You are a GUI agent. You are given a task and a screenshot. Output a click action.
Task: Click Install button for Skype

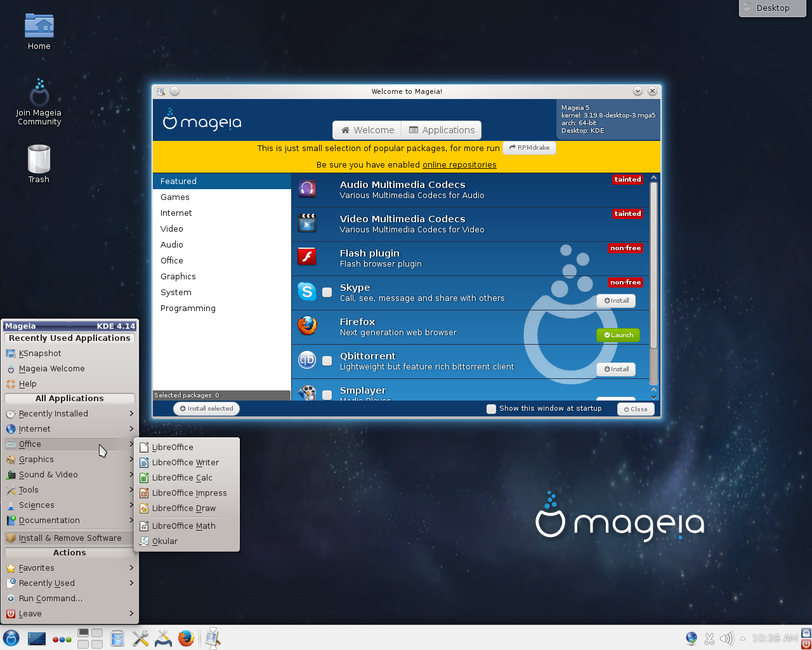616,301
